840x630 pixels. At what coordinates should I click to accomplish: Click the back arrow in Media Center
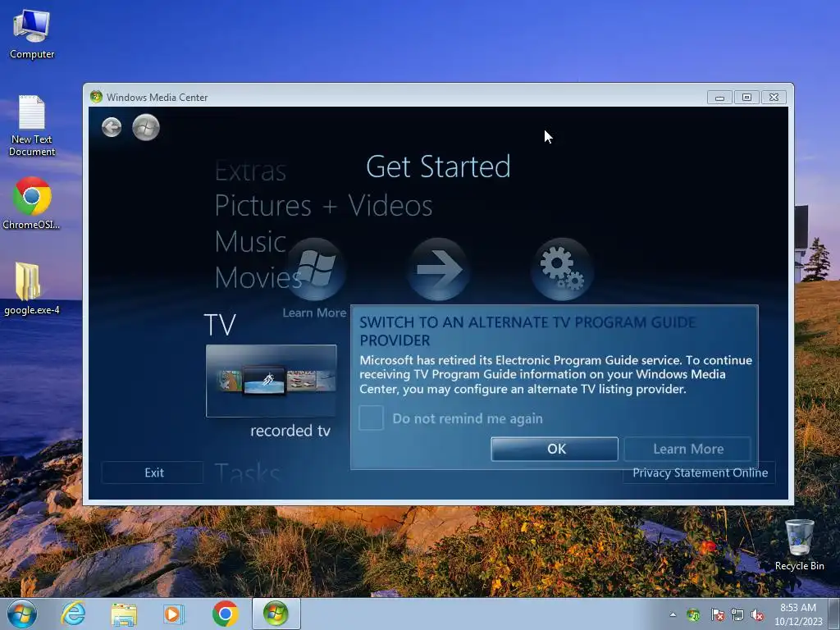click(x=112, y=127)
